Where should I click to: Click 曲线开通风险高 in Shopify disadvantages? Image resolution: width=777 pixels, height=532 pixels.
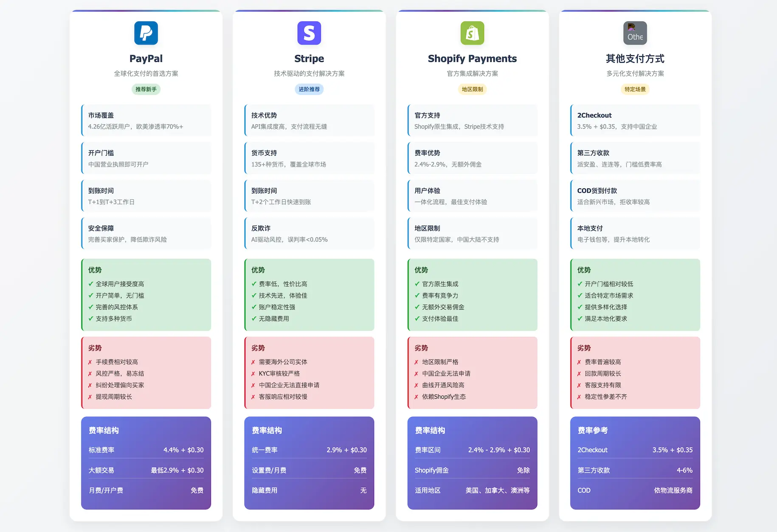click(443, 385)
